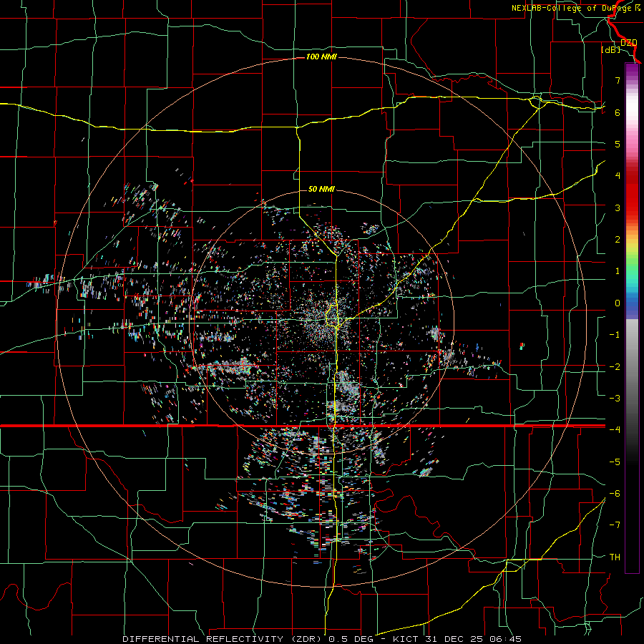This screenshot has height=644, width=644.
Task: Click the DZD color scale title
Action: [x=628, y=43]
